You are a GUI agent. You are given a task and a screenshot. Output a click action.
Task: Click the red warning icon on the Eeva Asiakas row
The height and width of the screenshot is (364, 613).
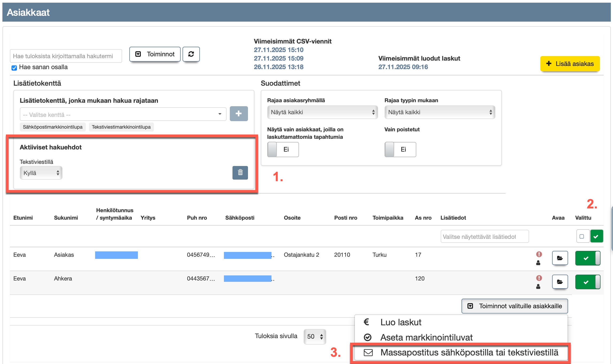tap(539, 254)
